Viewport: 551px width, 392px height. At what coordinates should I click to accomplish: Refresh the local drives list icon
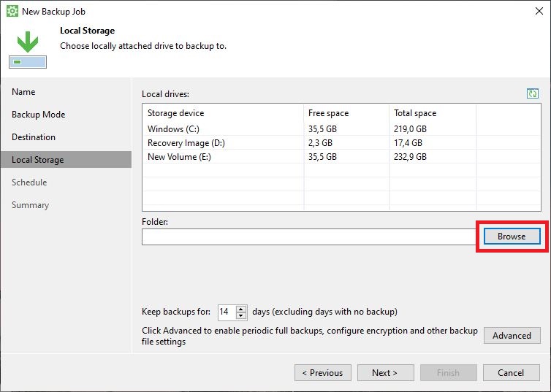pyautogui.click(x=533, y=93)
